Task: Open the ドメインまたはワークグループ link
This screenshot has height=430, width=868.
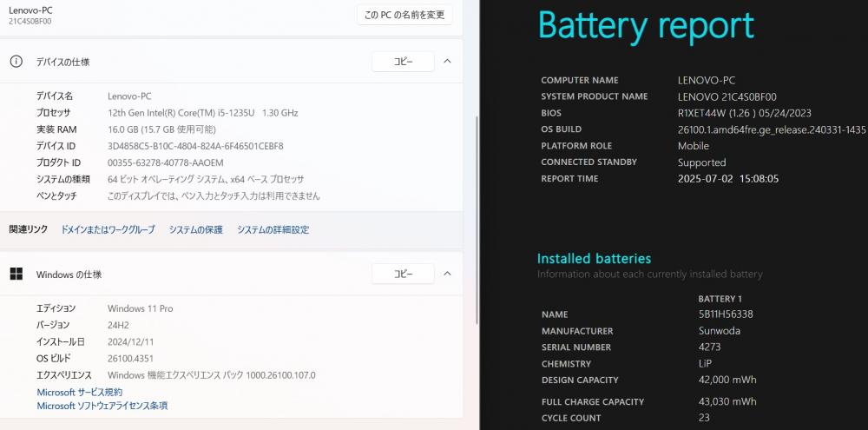Action: point(108,229)
